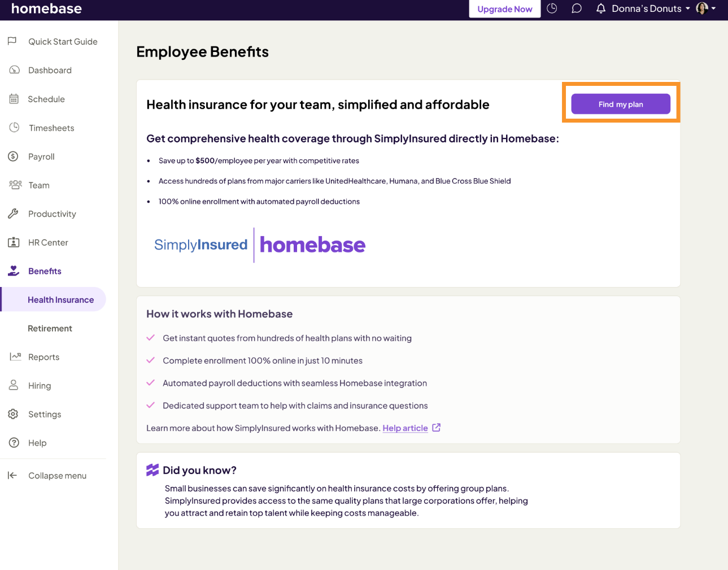728x570 pixels.
Task: Click the HR Center badge icon
Action: click(x=14, y=242)
